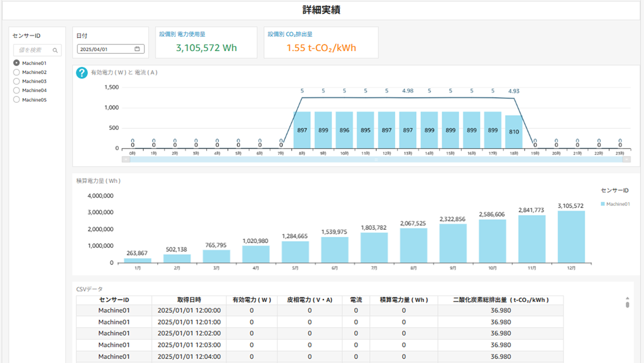644x363 pixels.
Task: Click the 設備別 CO₂排出量 title link
Action: 290,34
